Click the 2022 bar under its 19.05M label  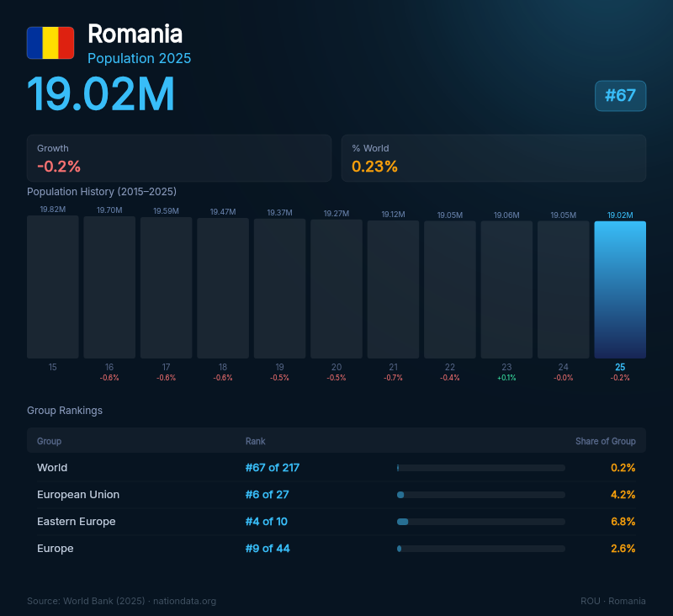[450, 289]
